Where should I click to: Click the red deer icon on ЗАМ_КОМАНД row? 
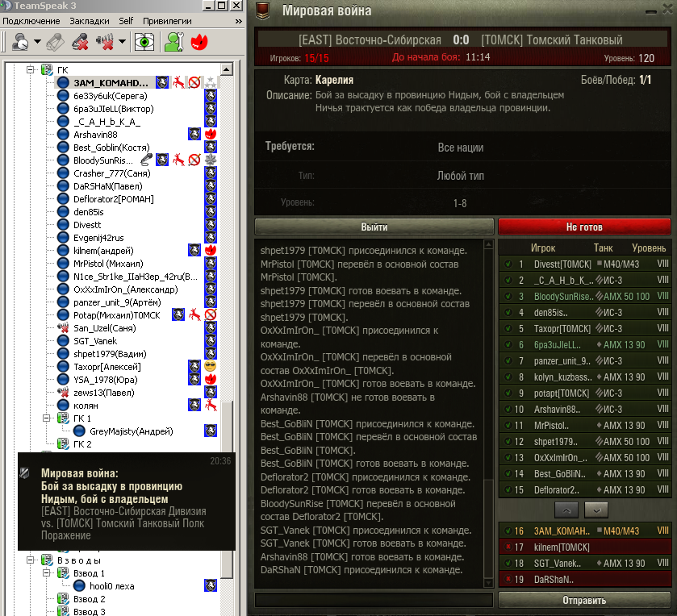tap(178, 82)
